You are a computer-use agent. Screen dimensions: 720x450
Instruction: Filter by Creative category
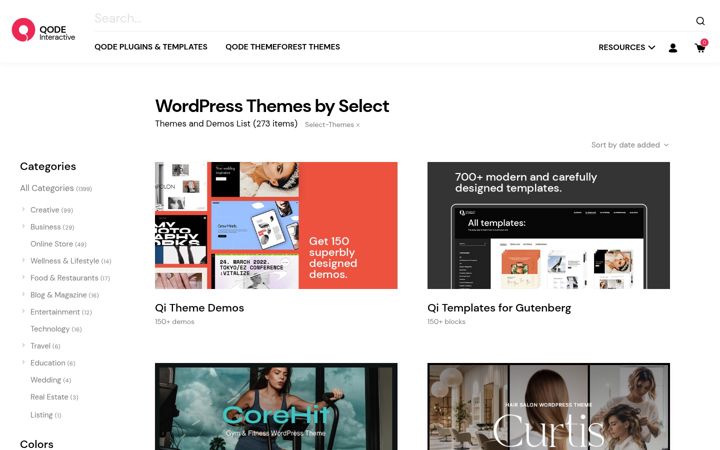click(x=51, y=210)
